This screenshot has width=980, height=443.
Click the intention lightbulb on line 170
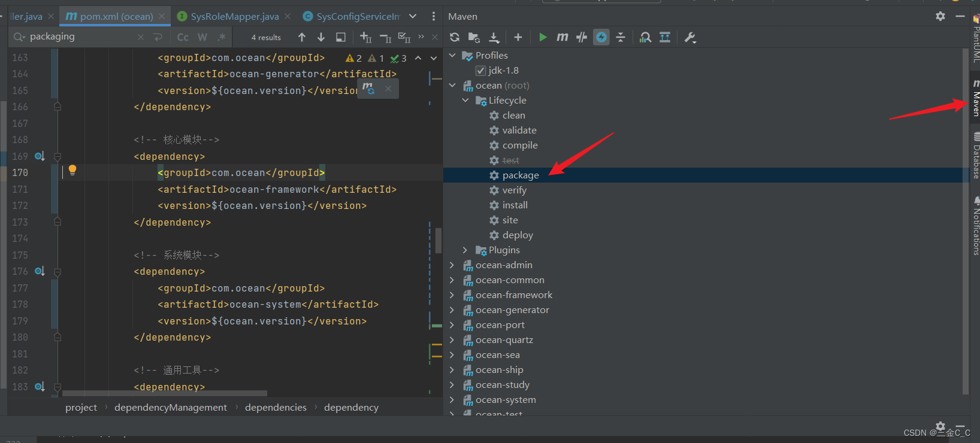[x=72, y=170]
